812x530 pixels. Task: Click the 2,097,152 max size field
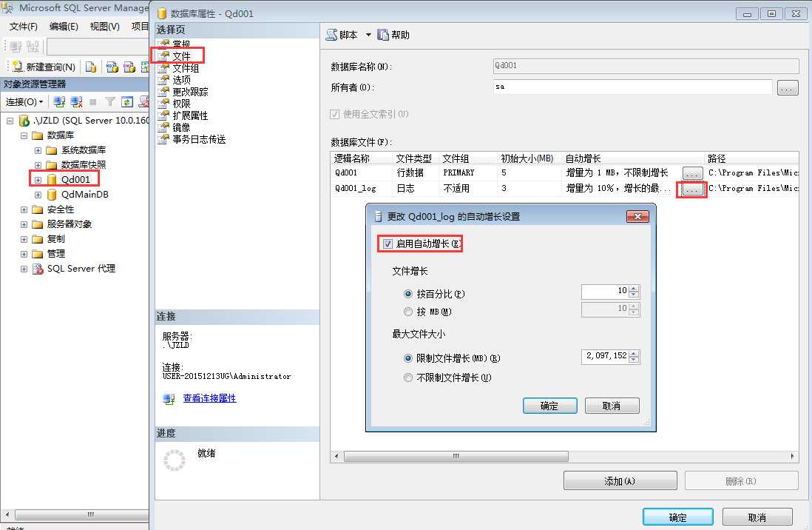point(605,356)
